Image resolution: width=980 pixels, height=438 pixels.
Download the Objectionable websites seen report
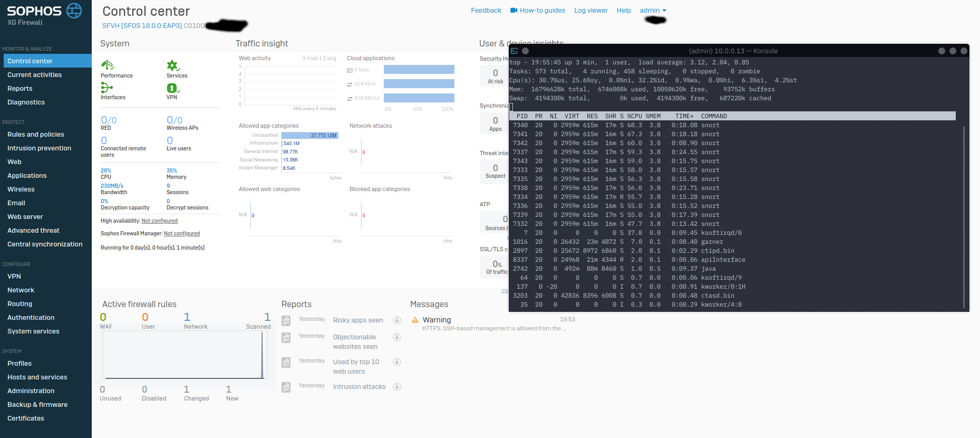pyautogui.click(x=397, y=337)
